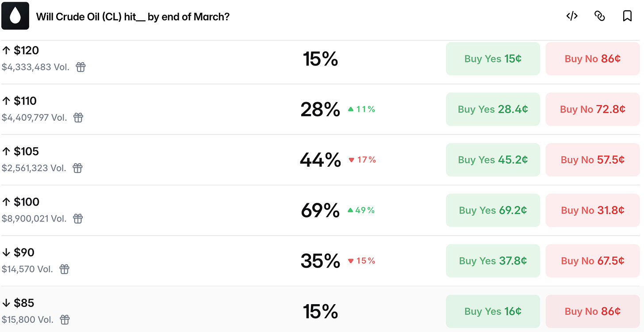This screenshot has height=332, width=644.
Task: Choose Buy Yes 69.2¢ for $100
Action: [x=493, y=210]
